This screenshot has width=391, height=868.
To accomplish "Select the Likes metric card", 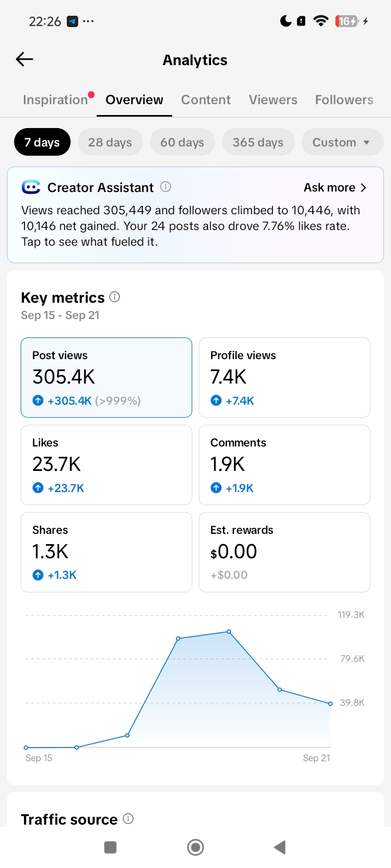I will (106, 465).
